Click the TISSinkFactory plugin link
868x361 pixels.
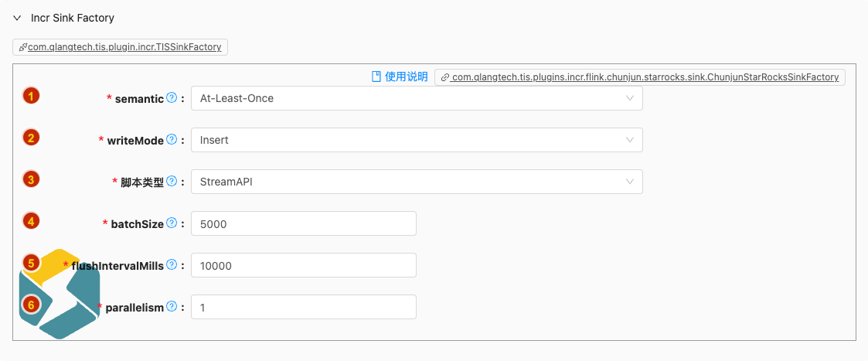[x=121, y=47]
